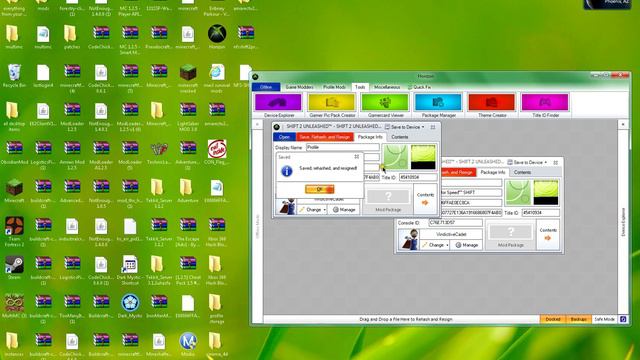Click Manage in the rear package window

click(x=467, y=245)
